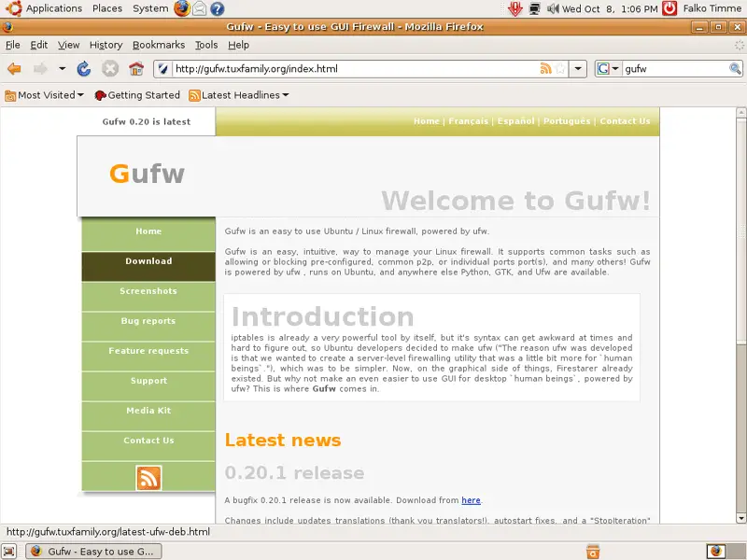The width and height of the screenshot is (747, 560).
Task: Click the RSS feed icon in address bar
Action: click(x=545, y=68)
